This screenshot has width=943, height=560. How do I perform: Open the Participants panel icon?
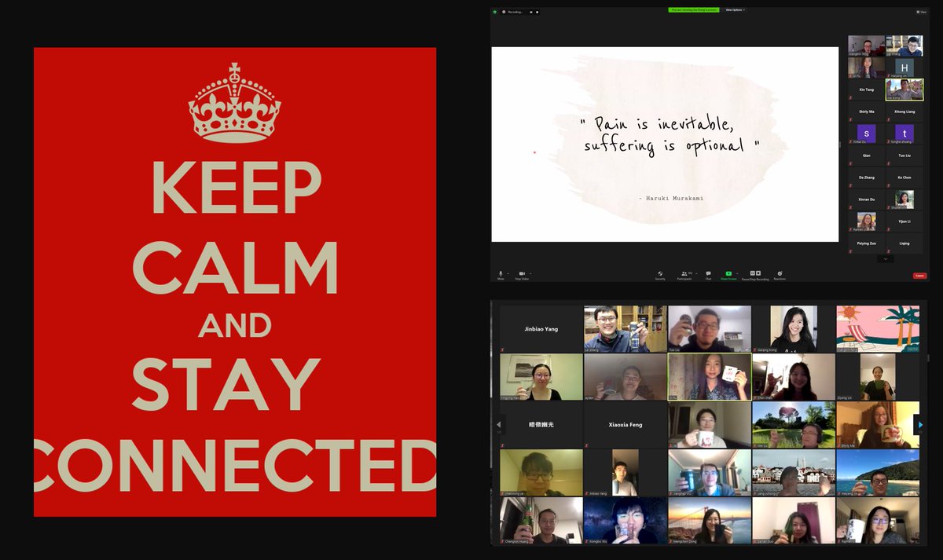pos(683,273)
